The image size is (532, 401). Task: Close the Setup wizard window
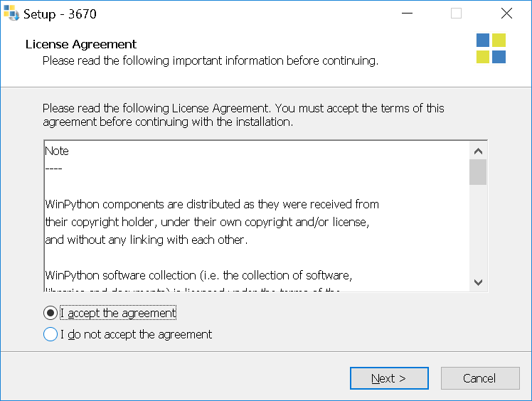[x=506, y=14]
